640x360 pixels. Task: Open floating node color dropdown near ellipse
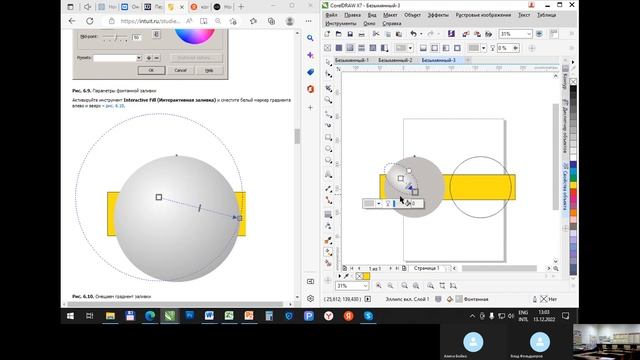(378, 203)
